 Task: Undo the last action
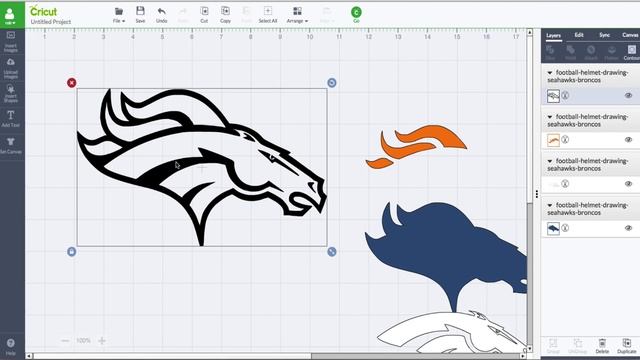click(162, 15)
